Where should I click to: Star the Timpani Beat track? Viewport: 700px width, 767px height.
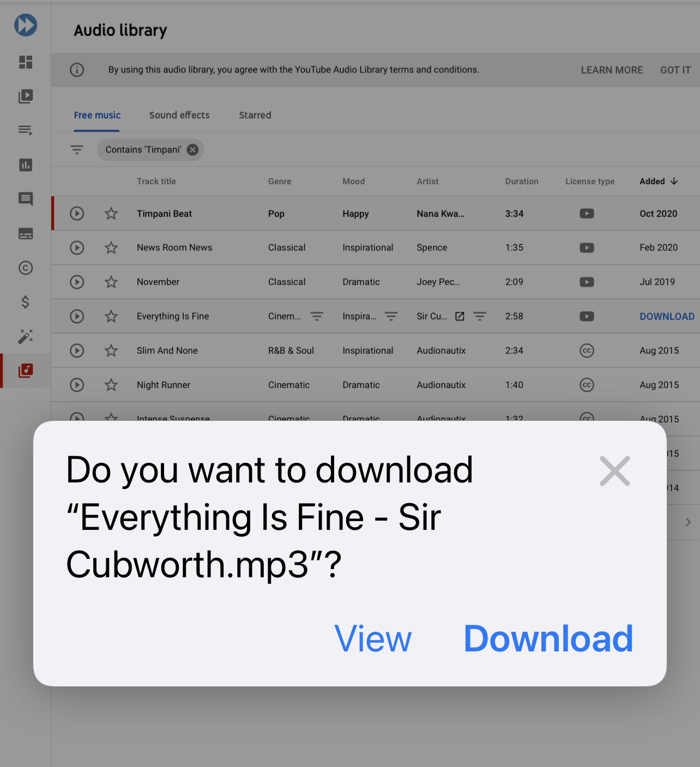(x=111, y=214)
